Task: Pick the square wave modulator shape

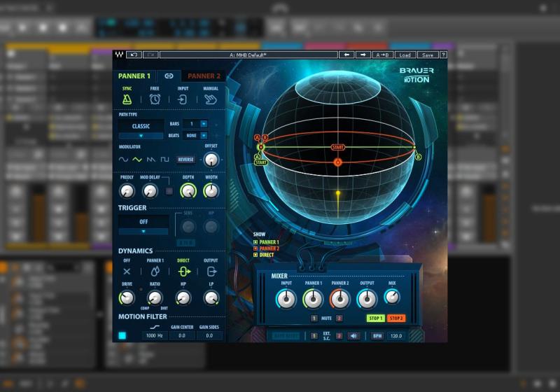Action: pyautogui.click(x=164, y=160)
